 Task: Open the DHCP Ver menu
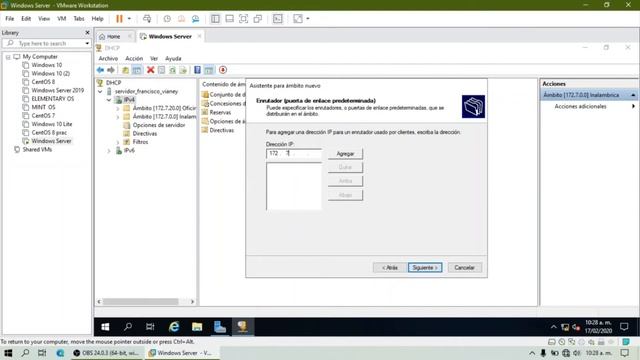[154, 58]
